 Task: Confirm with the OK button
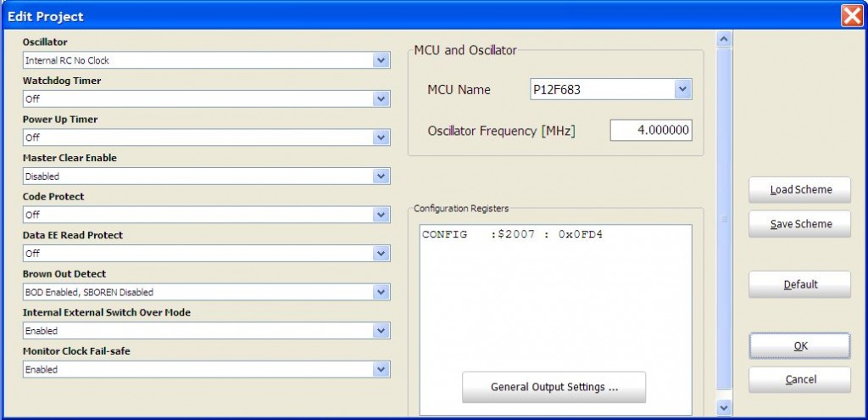[799, 345]
